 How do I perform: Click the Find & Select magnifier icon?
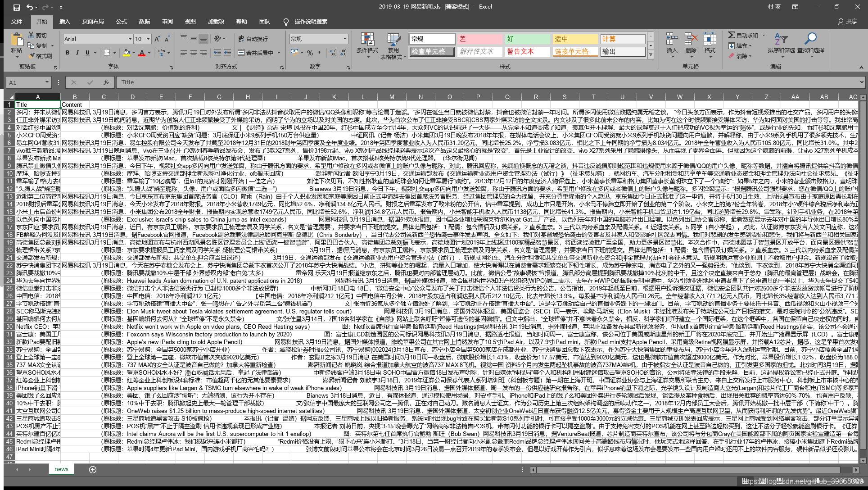click(x=810, y=39)
